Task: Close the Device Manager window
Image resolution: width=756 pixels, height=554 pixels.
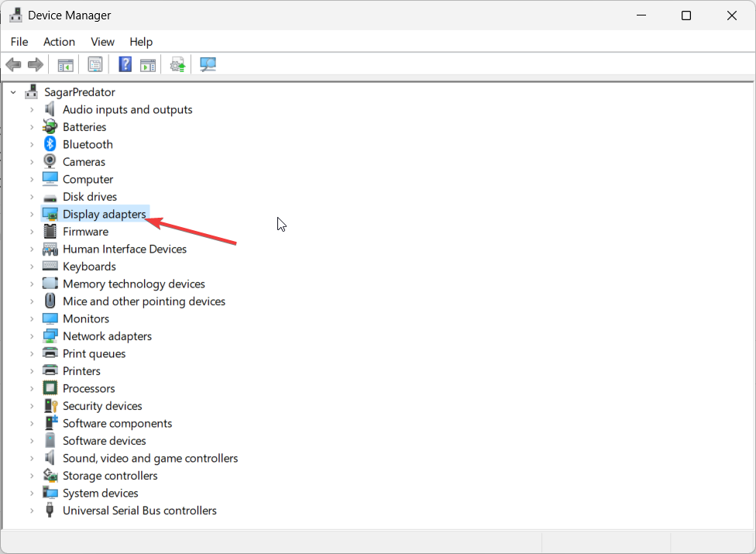Action: click(x=731, y=15)
